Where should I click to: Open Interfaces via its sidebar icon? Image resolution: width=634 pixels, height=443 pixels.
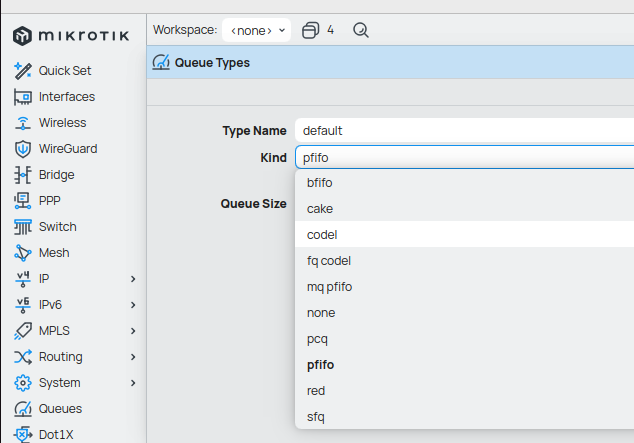click(x=22, y=97)
